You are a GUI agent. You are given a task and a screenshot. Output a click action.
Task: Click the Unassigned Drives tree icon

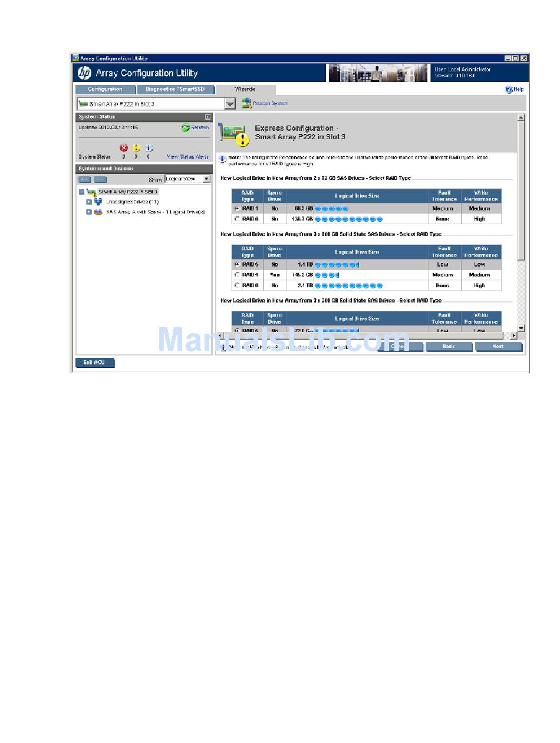(98, 202)
